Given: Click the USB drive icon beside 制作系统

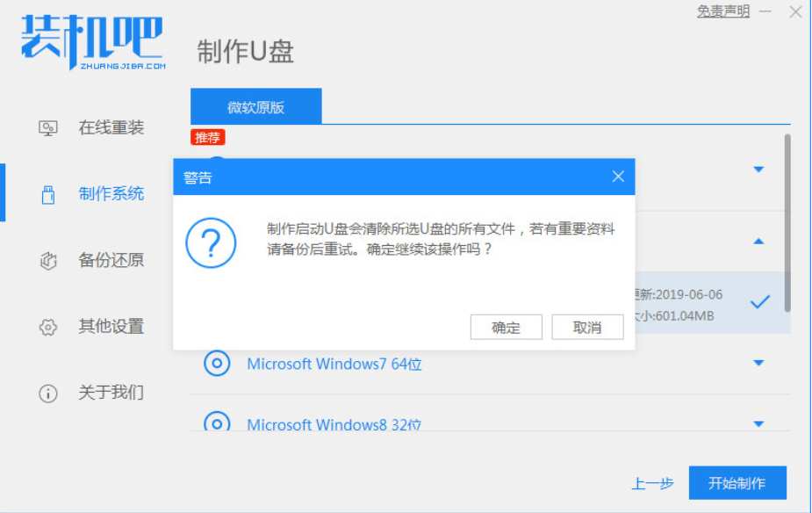Looking at the screenshot, I should (x=48, y=195).
